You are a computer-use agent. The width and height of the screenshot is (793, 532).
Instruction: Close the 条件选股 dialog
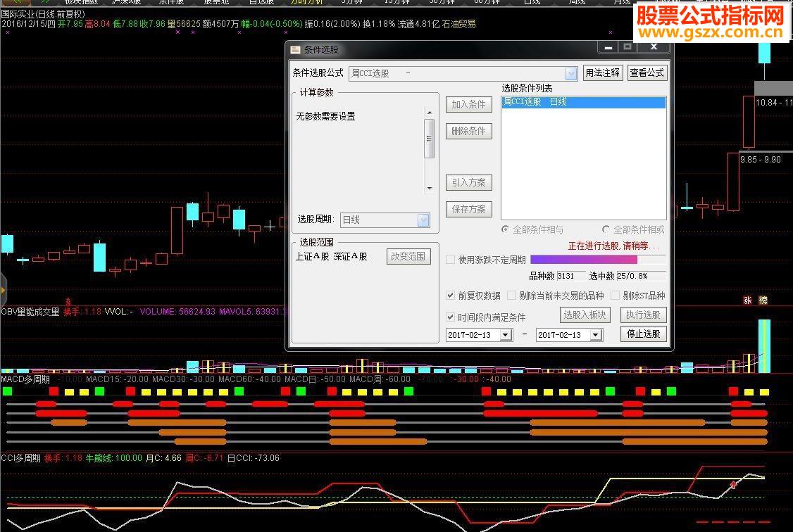tap(654, 47)
